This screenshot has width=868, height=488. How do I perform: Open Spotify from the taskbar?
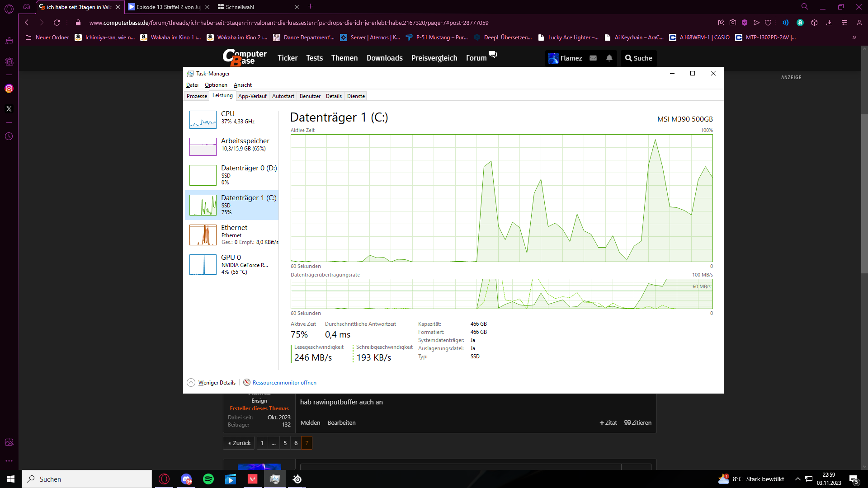tap(208, 479)
